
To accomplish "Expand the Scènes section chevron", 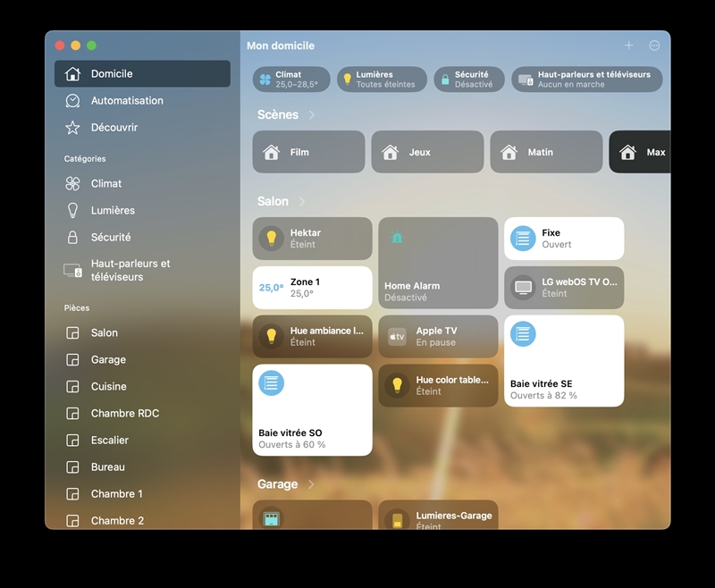I will click(x=312, y=115).
